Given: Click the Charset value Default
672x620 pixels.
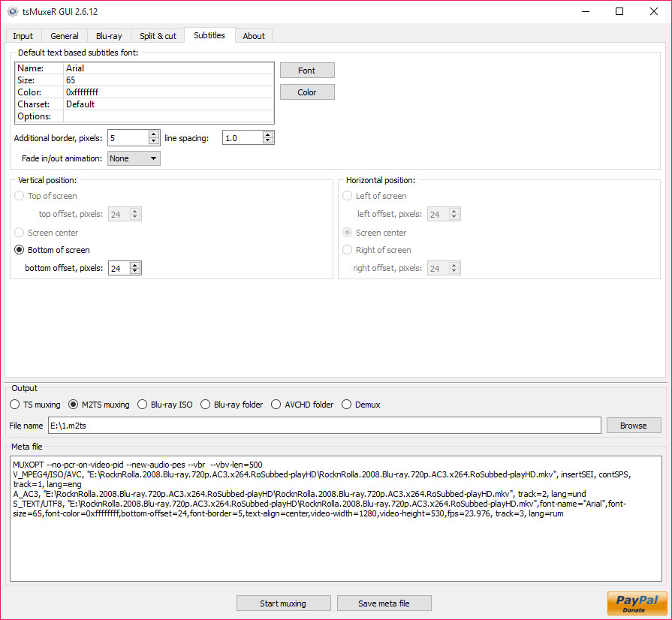Looking at the screenshot, I should tap(168, 104).
